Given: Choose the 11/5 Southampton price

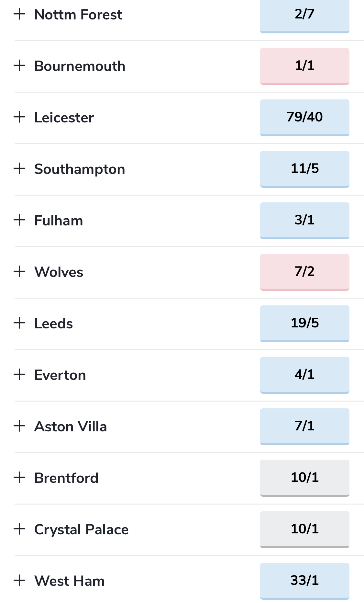Looking at the screenshot, I should [x=304, y=169].
